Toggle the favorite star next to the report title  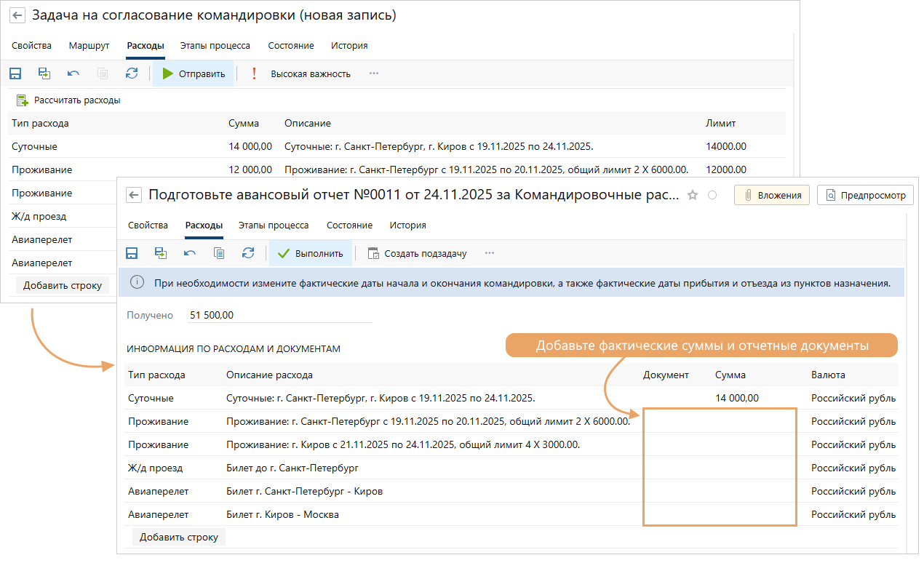pos(693,195)
